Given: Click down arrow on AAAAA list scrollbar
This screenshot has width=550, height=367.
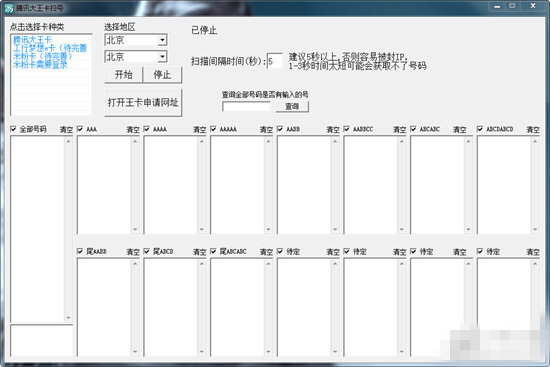Looking at the screenshot, I should pyautogui.click(x=268, y=229).
